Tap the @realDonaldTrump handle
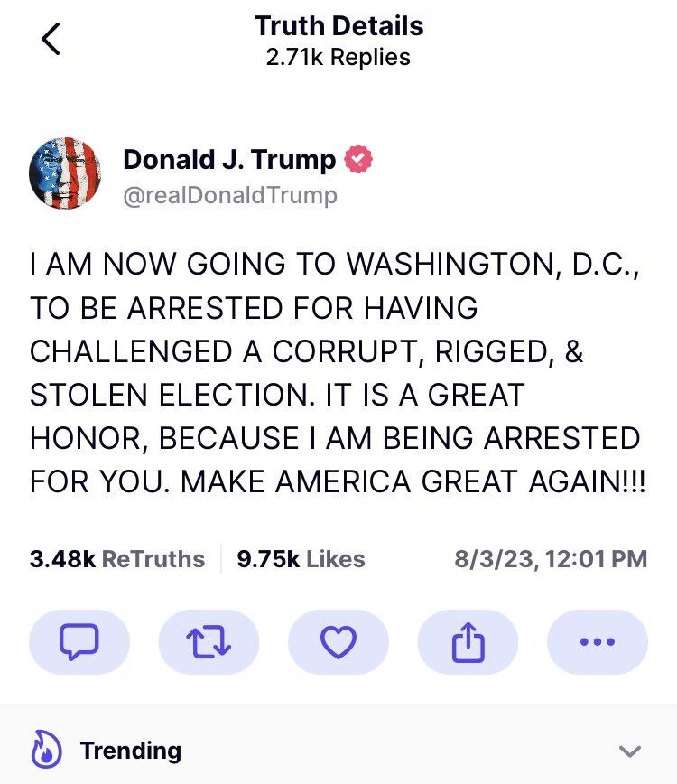This screenshot has width=677, height=784. [x=229, y=195]
